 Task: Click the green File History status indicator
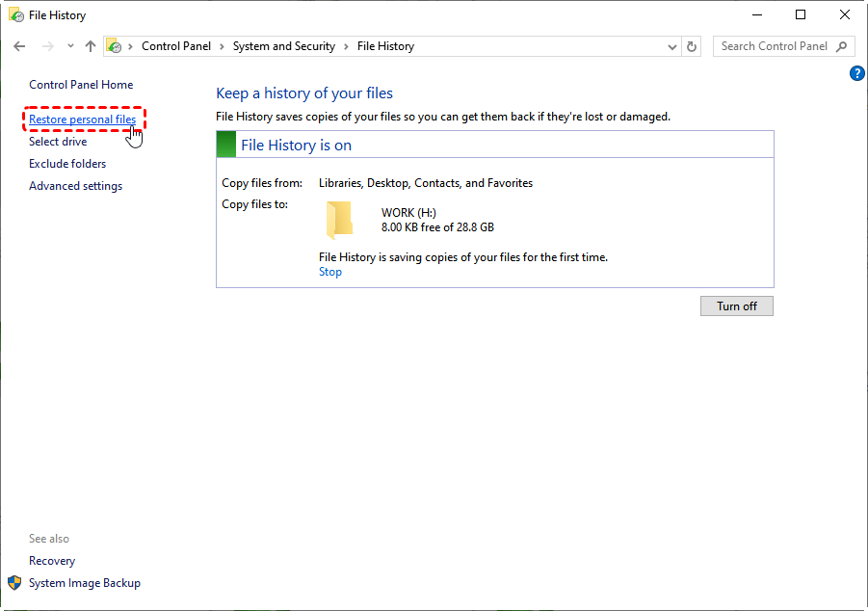225,145
